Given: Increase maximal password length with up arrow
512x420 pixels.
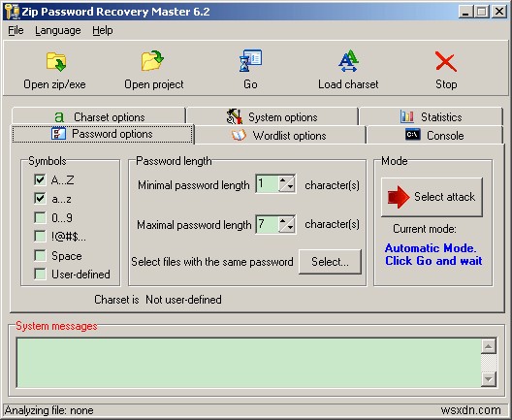Looking at the screenshot, I should click(x=283, y=220).
